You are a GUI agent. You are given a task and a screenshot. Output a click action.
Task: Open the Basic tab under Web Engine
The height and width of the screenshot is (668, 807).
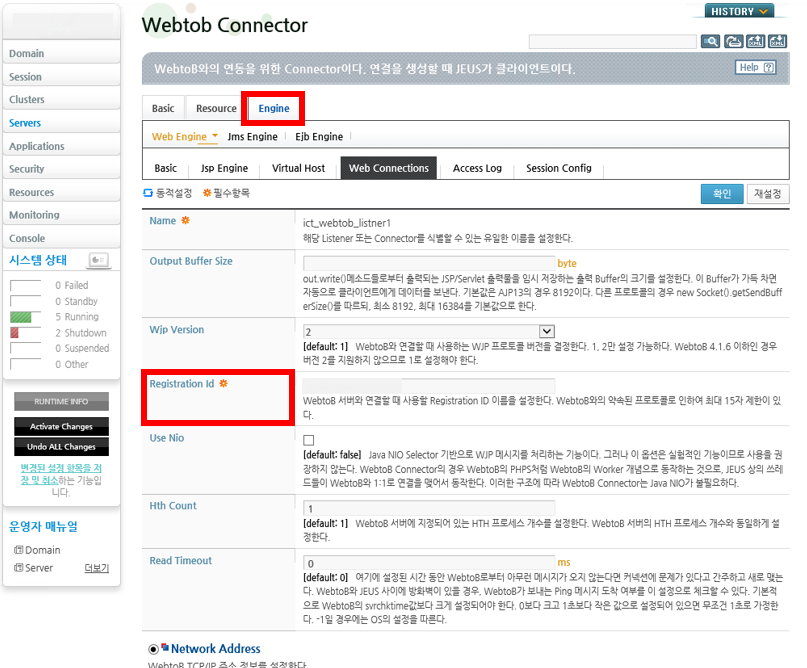(166, 168)
